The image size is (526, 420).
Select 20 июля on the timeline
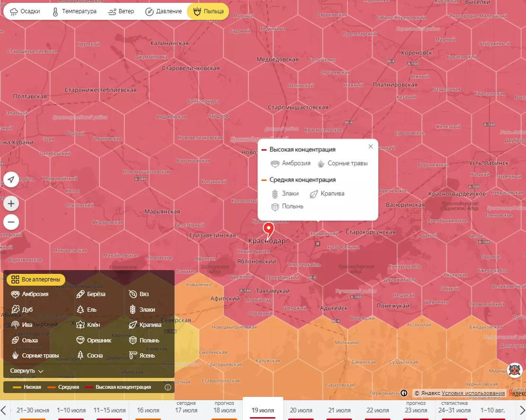click(301, 410)
